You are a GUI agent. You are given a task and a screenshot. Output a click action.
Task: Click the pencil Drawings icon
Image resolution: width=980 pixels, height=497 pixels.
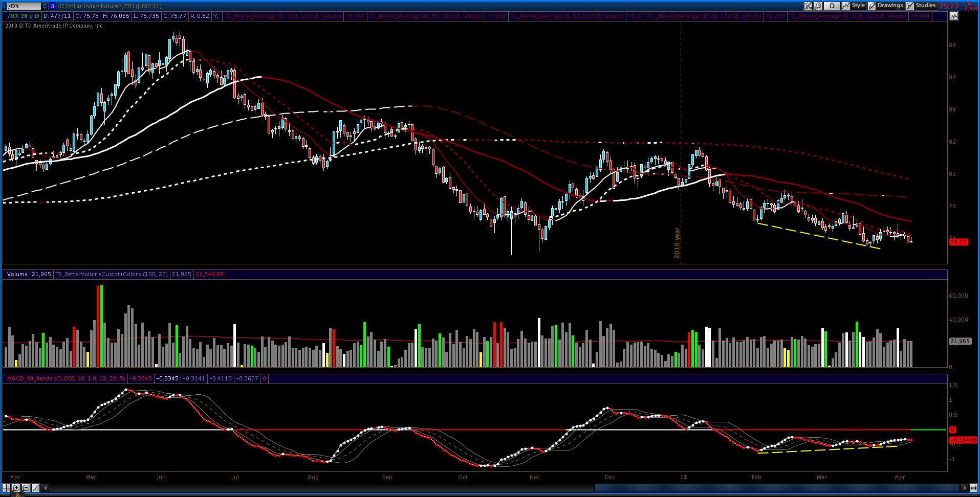872,6
